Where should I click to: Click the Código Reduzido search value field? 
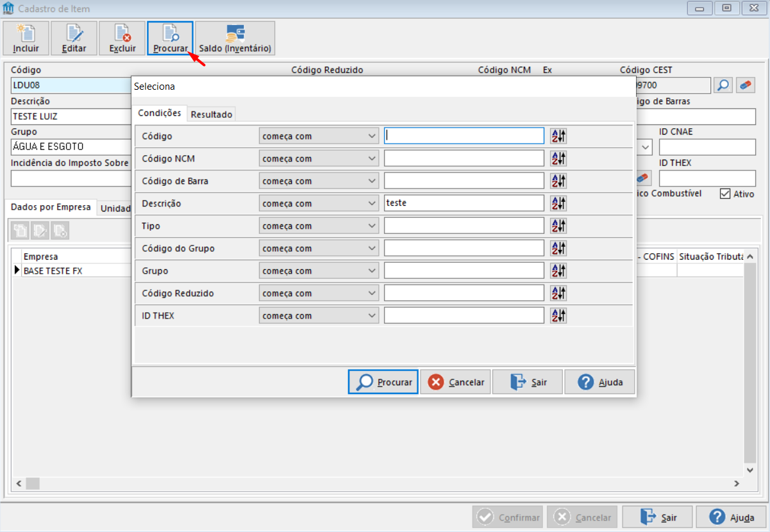point(464,293)
